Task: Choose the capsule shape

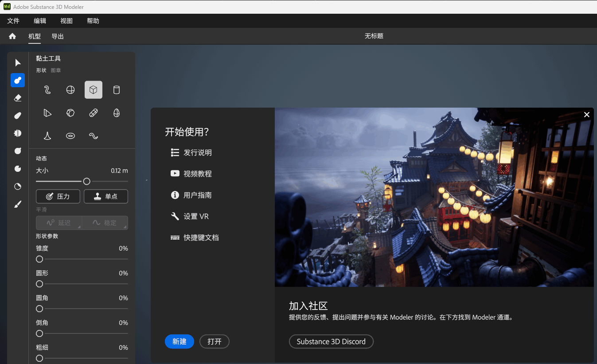Action: [x=94, y=113]
